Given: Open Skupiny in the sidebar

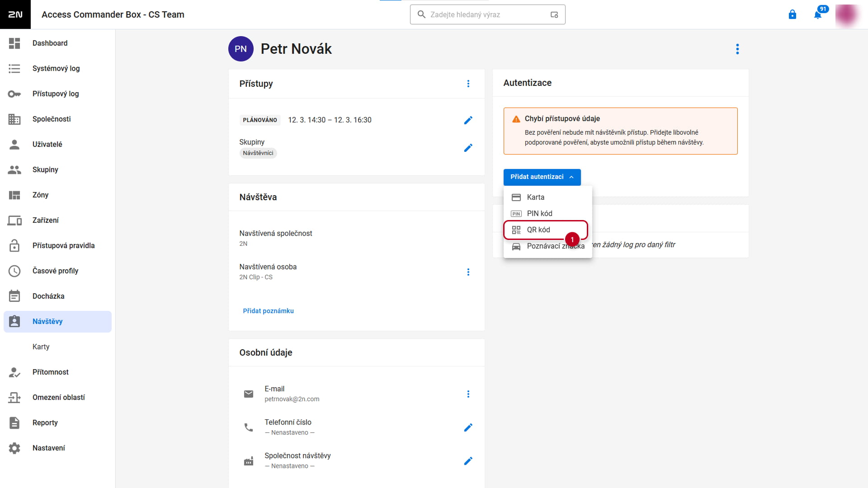Looking at the screenshot, I should click(57, 170).
